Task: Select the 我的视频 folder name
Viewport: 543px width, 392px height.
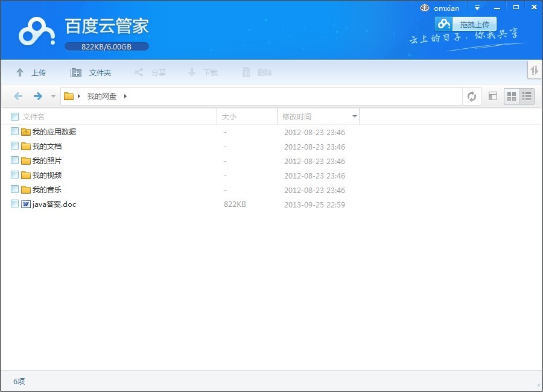Action: (x=47, y=175)
